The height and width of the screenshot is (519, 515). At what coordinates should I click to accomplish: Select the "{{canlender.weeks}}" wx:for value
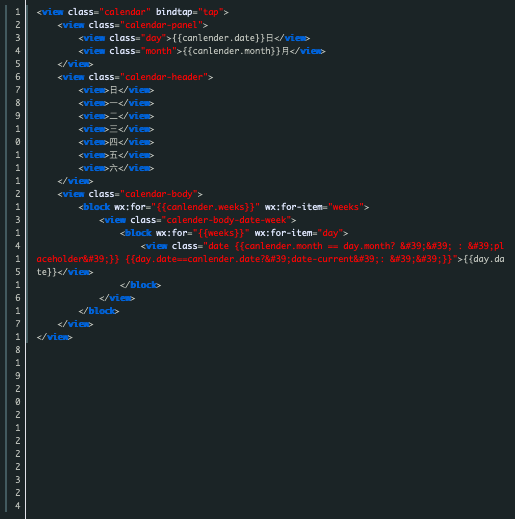click(x=205, y=207)
